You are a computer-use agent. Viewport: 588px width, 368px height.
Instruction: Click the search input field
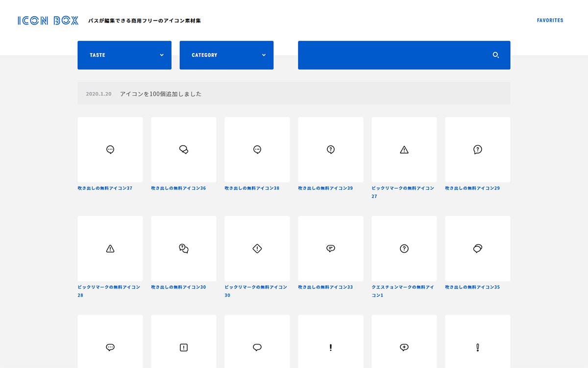click(x=392, y=55)
